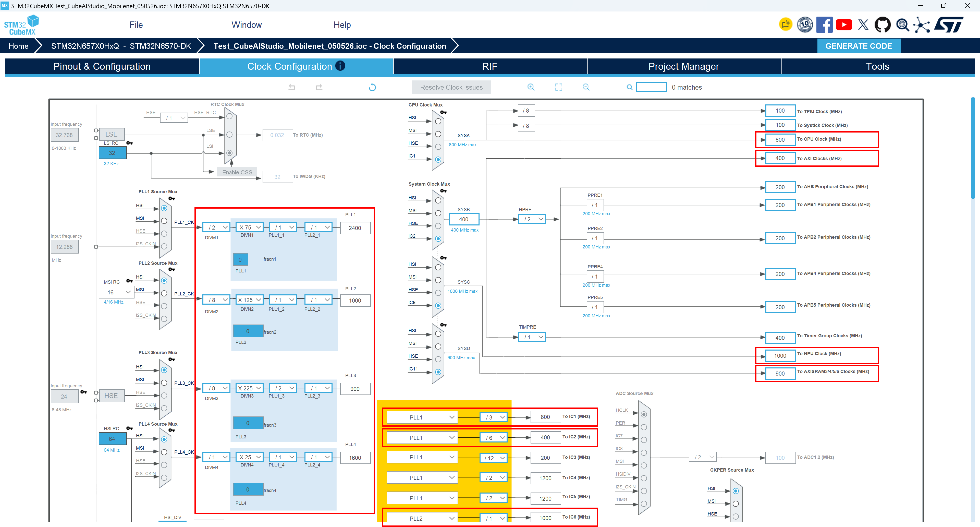Select HSI in the CPU Clock Mux
This screenshot has width=980, height=527.
click(x=438, y=121)
